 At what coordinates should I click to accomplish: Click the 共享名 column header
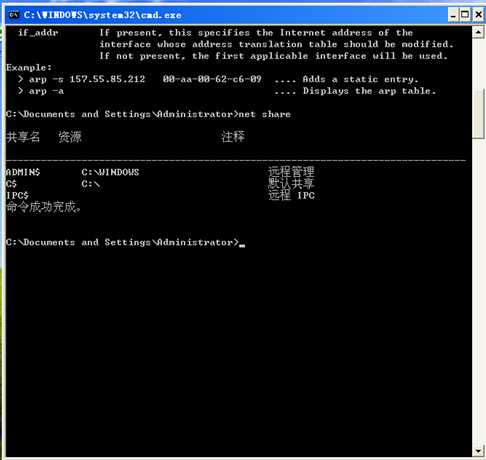tap(23, 137)
